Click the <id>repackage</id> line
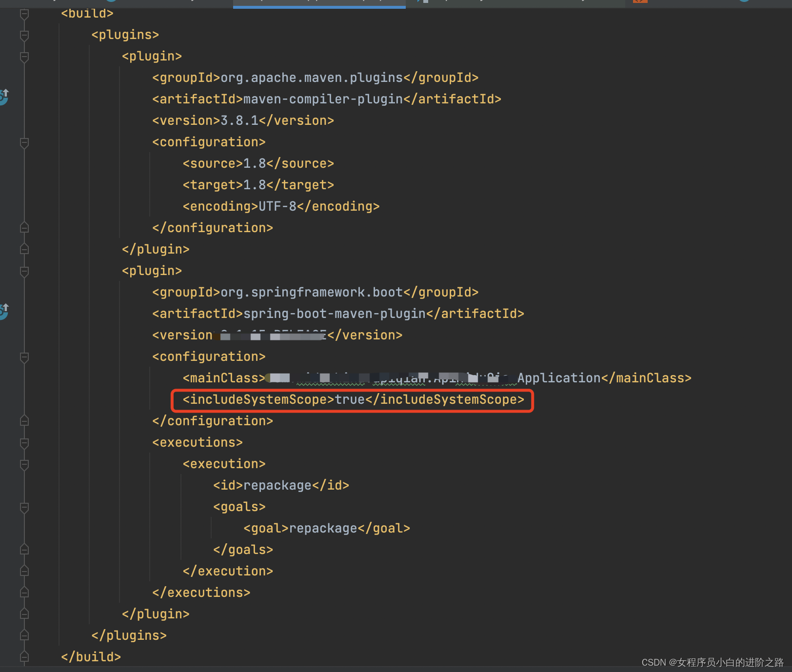 281,486
